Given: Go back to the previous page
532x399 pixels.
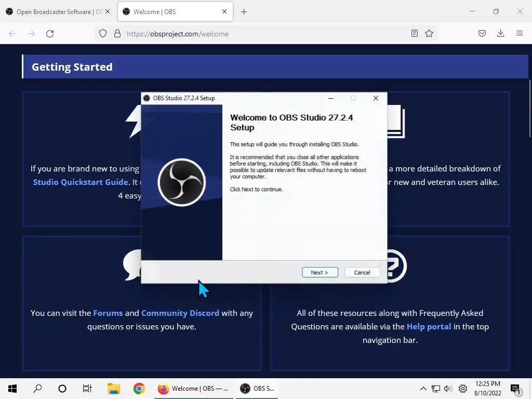Looking at the screenshot, I should pos(12,34).
